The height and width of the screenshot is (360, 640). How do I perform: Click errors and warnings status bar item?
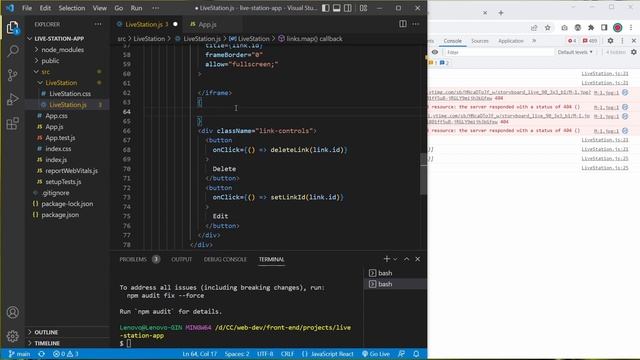pyautogui.click(x=65, y=354)
